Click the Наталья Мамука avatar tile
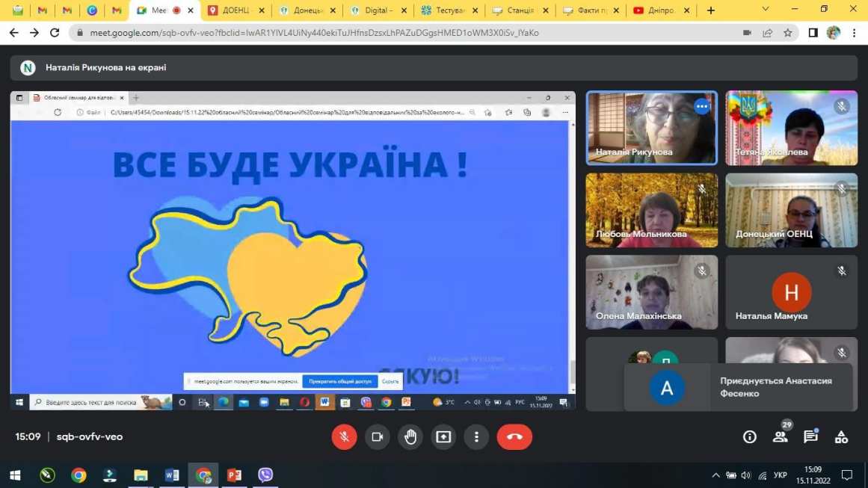The width and height of the screenshot is (868, 488). pos(791,291)
